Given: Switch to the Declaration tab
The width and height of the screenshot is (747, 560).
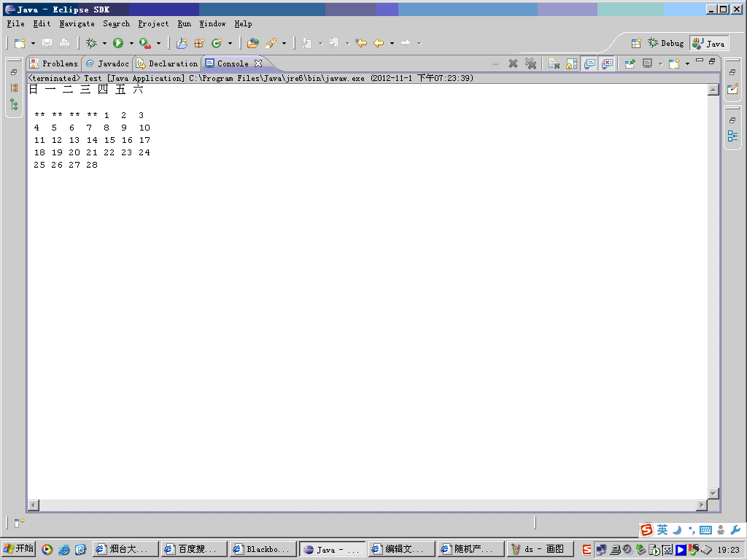Looking at the screenshot, I should pyautogui.click(x=167, y=63).
